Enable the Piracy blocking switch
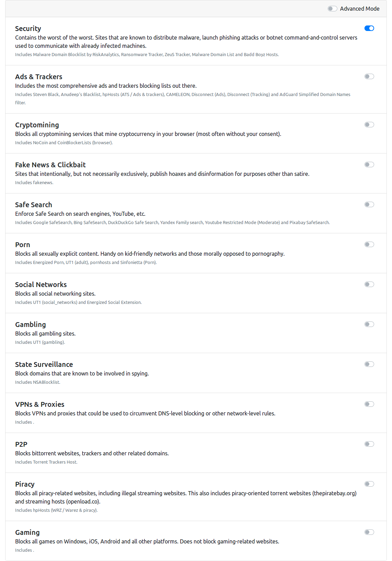392x561 pixels. 369,484
